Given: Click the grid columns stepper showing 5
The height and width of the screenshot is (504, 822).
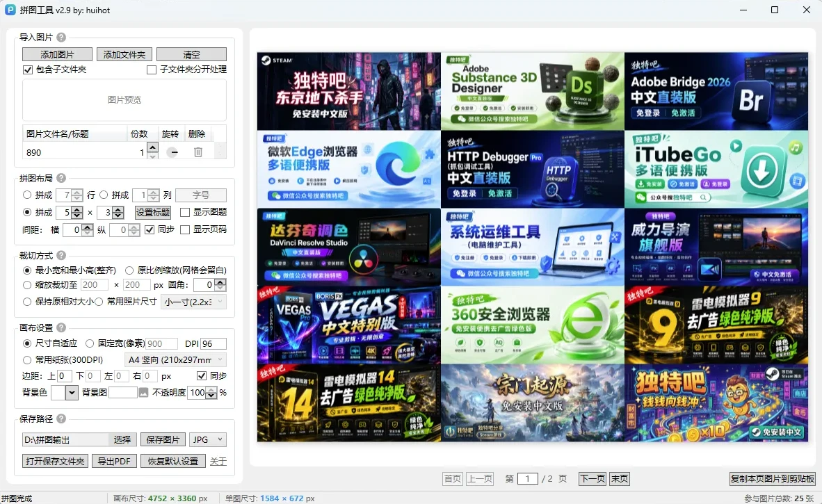Looking at the screenshot, I should pos(77,212).
